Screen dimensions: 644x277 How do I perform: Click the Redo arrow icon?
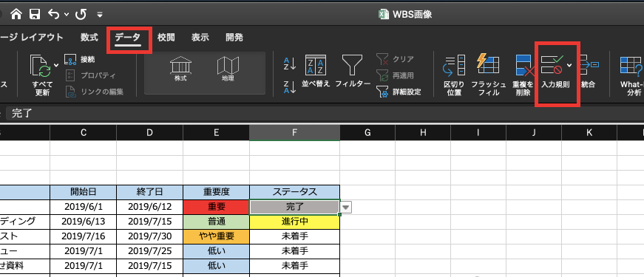(x=81, y=14)
